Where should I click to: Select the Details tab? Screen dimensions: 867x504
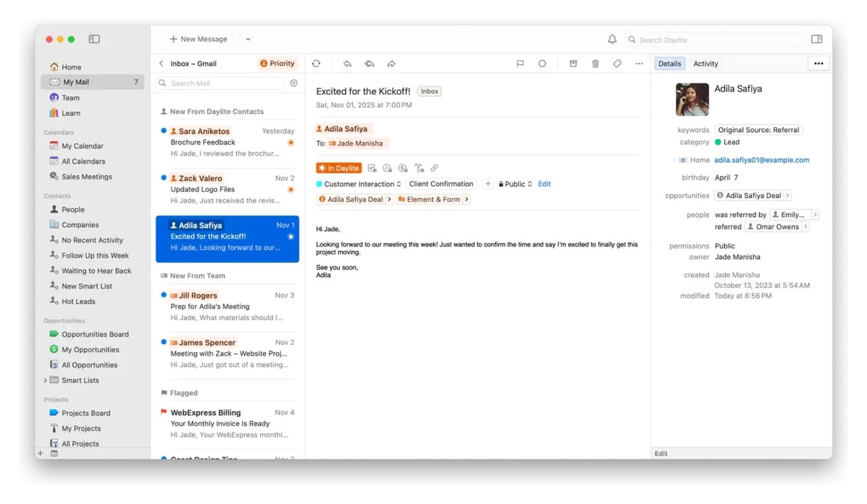click(x=670, y=64)
